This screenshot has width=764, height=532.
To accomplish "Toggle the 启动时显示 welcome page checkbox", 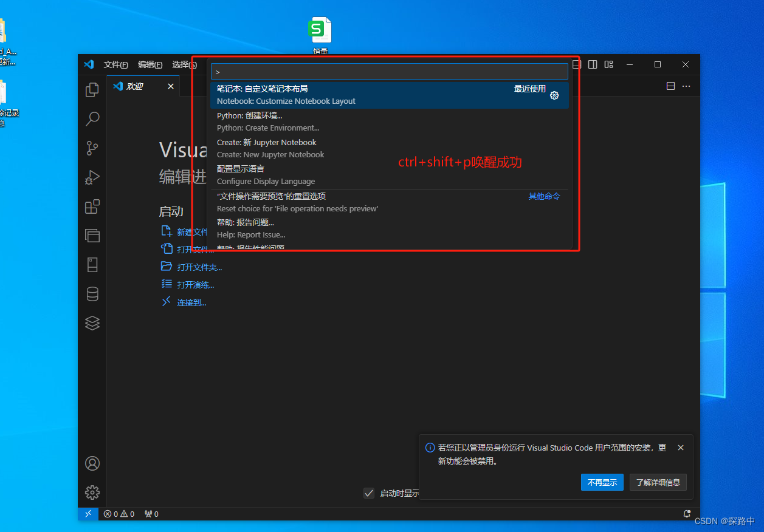I will point(369,493).
